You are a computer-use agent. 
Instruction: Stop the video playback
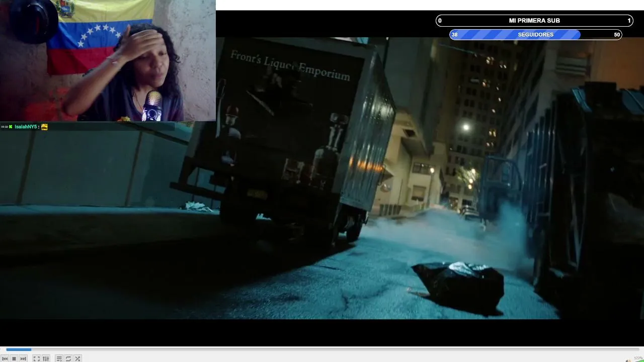pos(14,358)
